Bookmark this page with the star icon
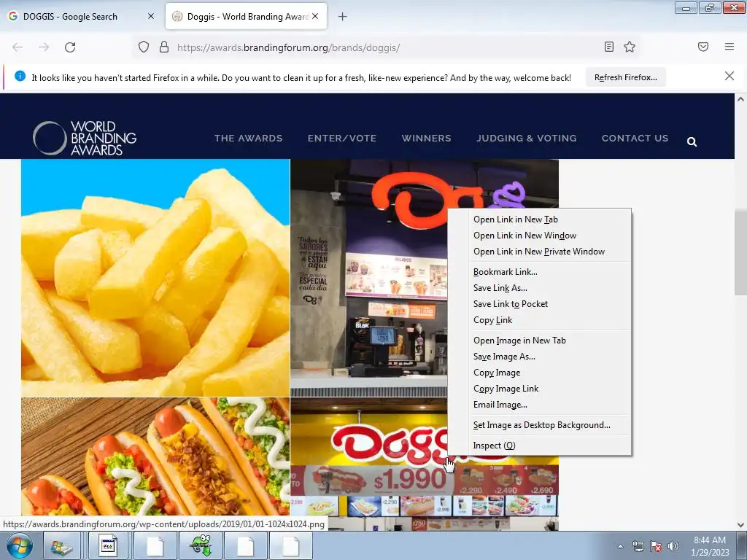This screenshot has width=747, height=560. (x=630, y=47)
